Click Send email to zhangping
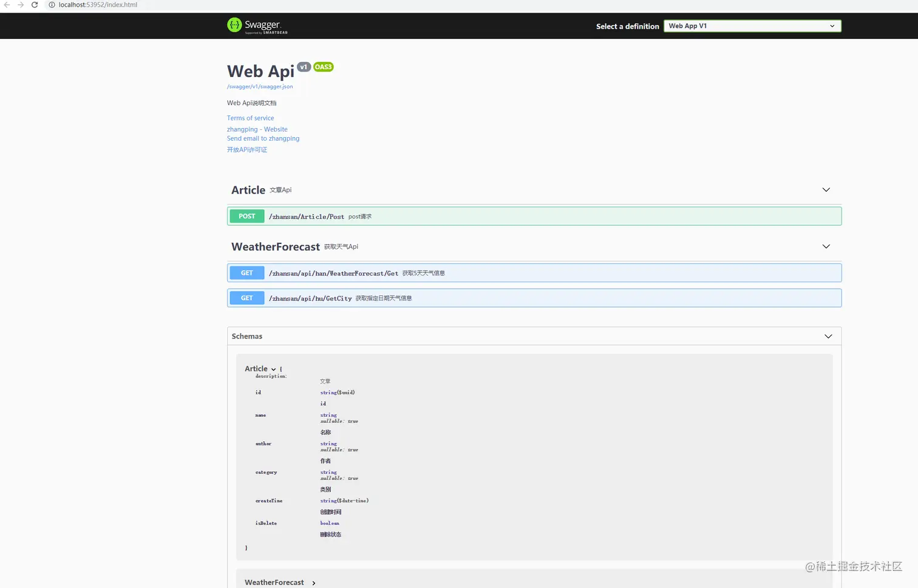Screen dimensions: 918x588 coord(263,138)
